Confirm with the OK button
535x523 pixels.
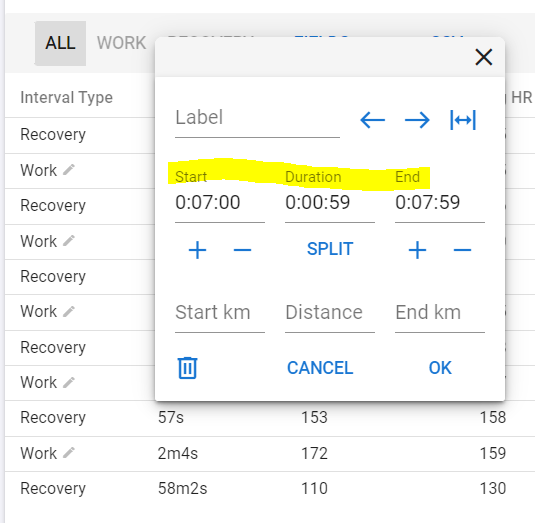(440, 368)
